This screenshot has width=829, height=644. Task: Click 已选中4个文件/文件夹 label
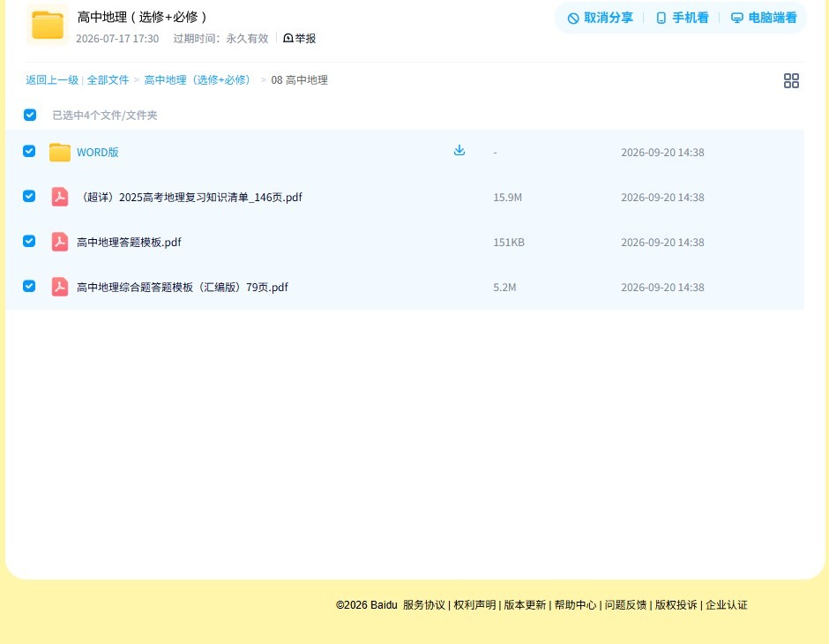pos(105,116)
